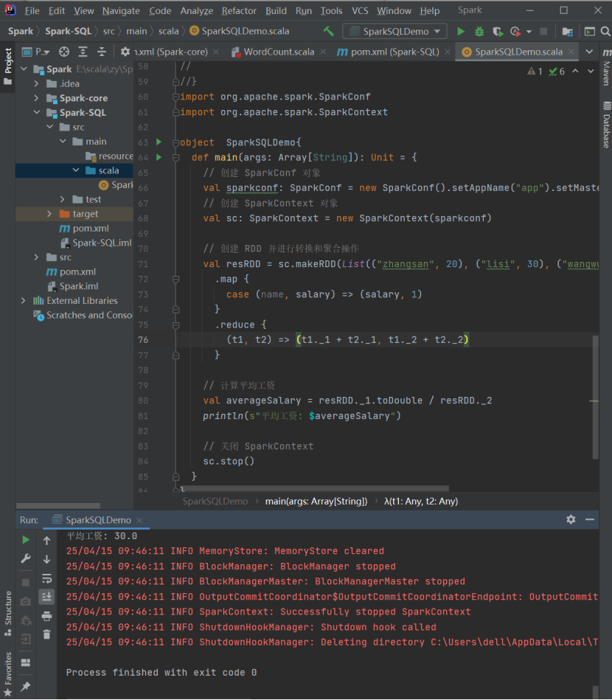This screenshot has width=612, height=700.
Task: Open project view options gear
Action: coord(125,52)
